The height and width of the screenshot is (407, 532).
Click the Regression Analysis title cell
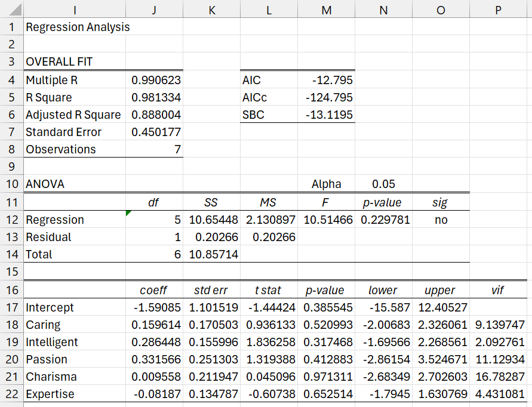75,27
